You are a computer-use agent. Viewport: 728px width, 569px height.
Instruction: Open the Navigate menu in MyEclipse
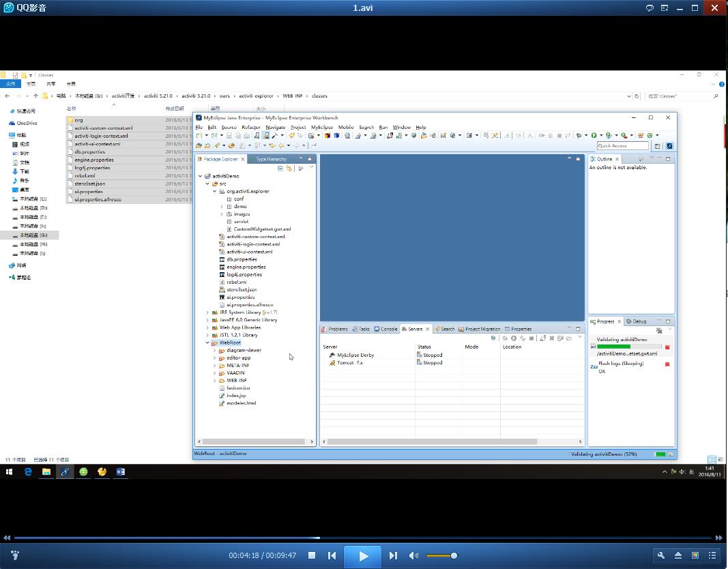tap(276, 128)
